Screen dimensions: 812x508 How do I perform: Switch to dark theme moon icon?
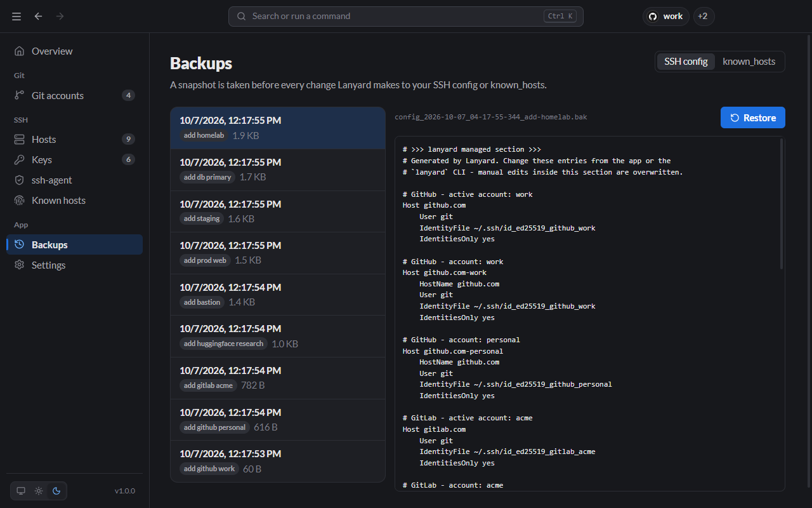point(56,491)
